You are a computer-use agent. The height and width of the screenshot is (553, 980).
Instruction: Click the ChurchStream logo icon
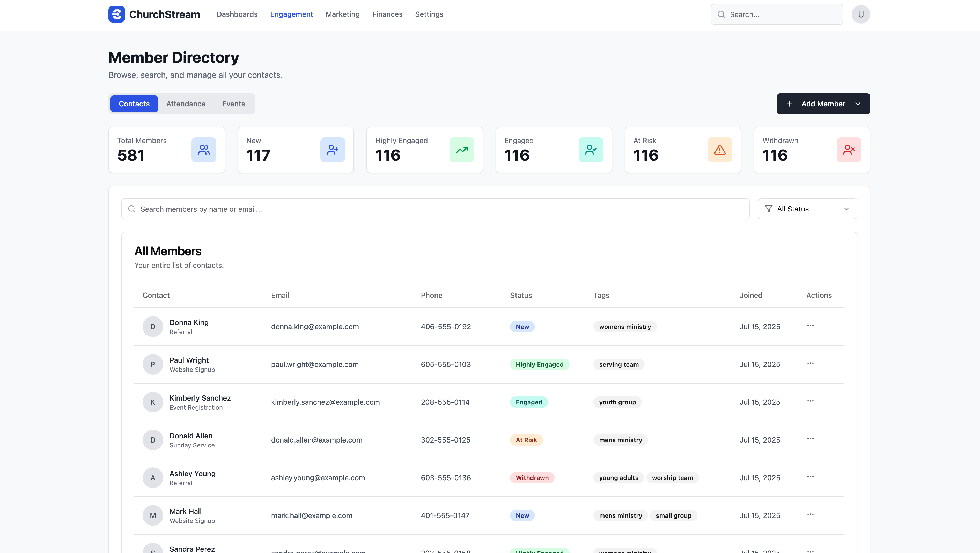coord(116,14)
